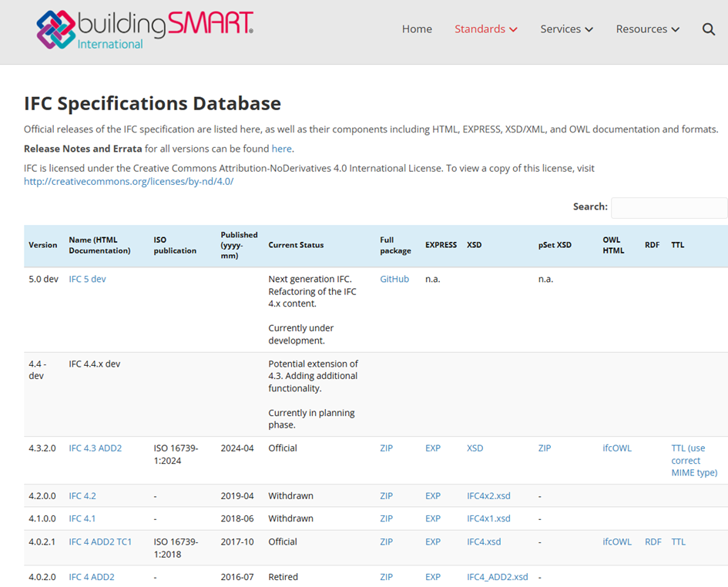Go to the Home menu item
728x587 pixels.
(417, 29)
